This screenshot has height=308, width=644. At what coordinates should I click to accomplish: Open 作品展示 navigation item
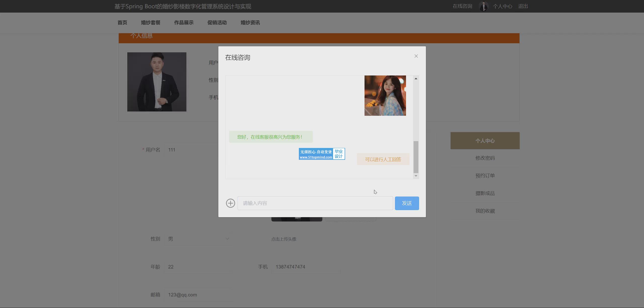[184, 23]
